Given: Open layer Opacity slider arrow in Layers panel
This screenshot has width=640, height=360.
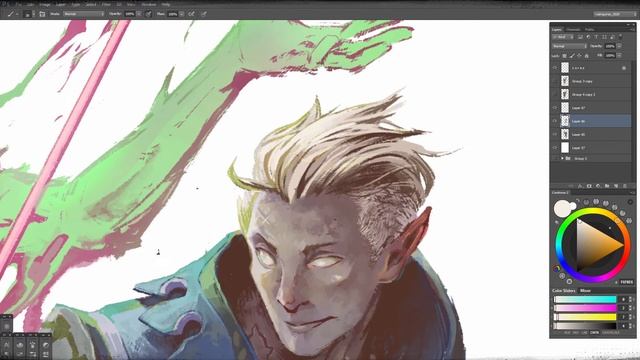Looking at the screenshot, I should pyautogui.click(x=619, y=46).
